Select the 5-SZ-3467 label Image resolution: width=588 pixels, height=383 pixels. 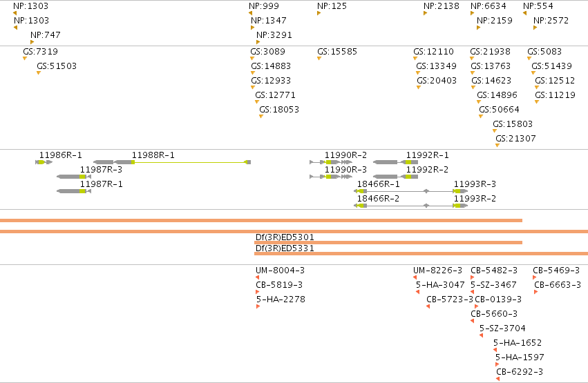(x=493, y=285)
